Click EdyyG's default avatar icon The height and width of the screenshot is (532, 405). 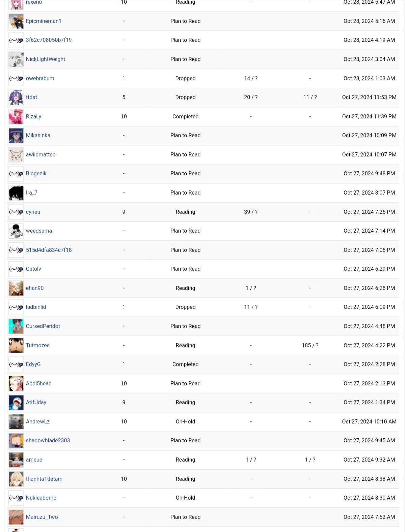pos(16,364)
